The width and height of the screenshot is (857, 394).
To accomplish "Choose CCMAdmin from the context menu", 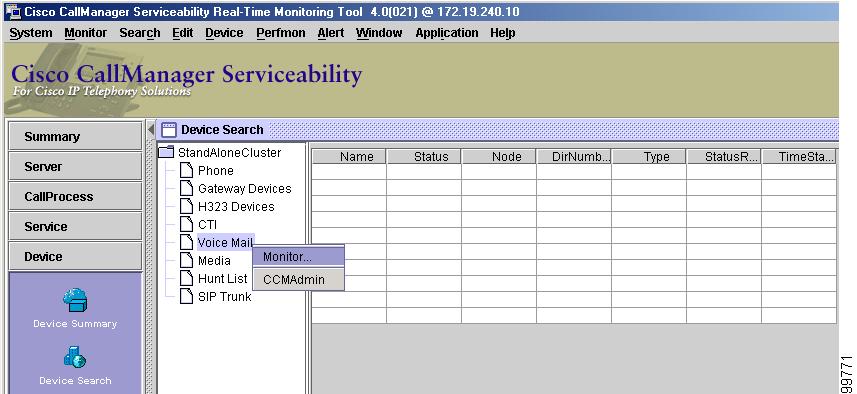I will (x=298, y=279).
